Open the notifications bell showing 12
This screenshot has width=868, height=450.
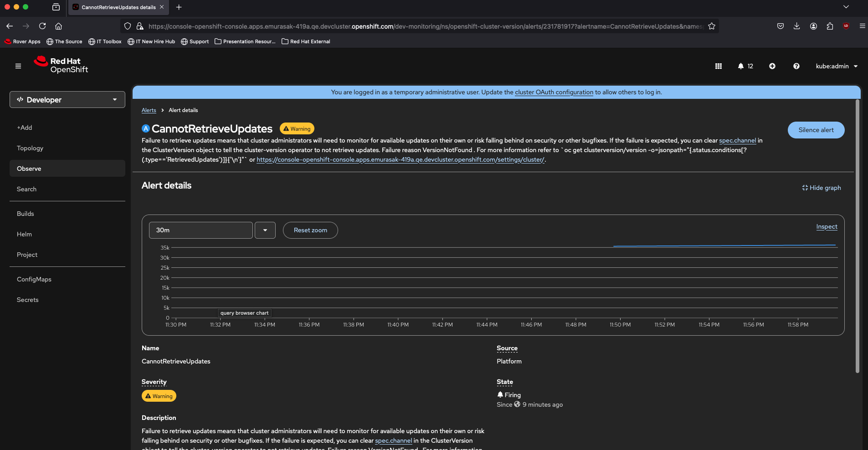pos(745,66)
